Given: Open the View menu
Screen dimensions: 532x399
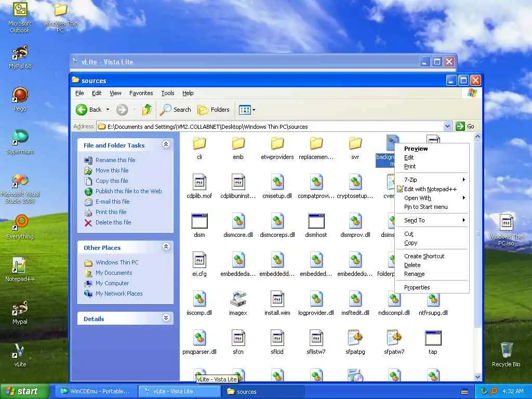Looking at the screenshot, I should point(115,93).
